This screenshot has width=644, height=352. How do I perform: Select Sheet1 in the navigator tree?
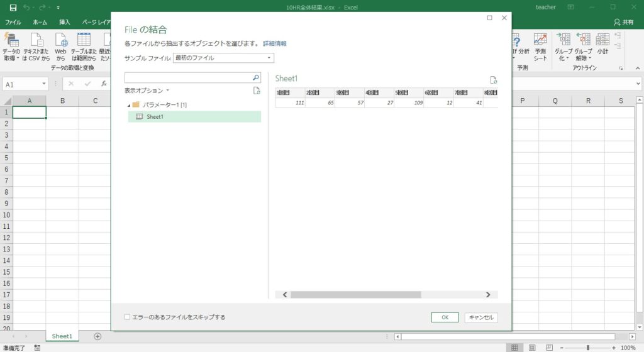pos(195,116)
